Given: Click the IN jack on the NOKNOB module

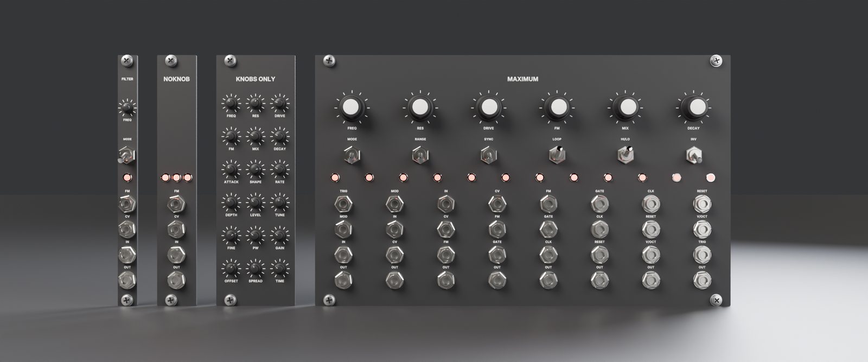Looking at the screenshot, I should click(175, 255).
